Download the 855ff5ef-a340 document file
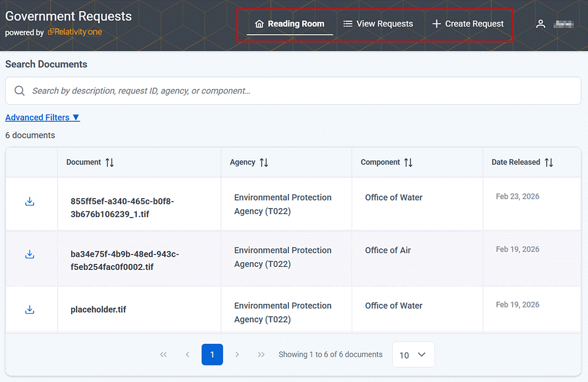The image size is (588, 382). pyautogui.click(x=30, y=202)
